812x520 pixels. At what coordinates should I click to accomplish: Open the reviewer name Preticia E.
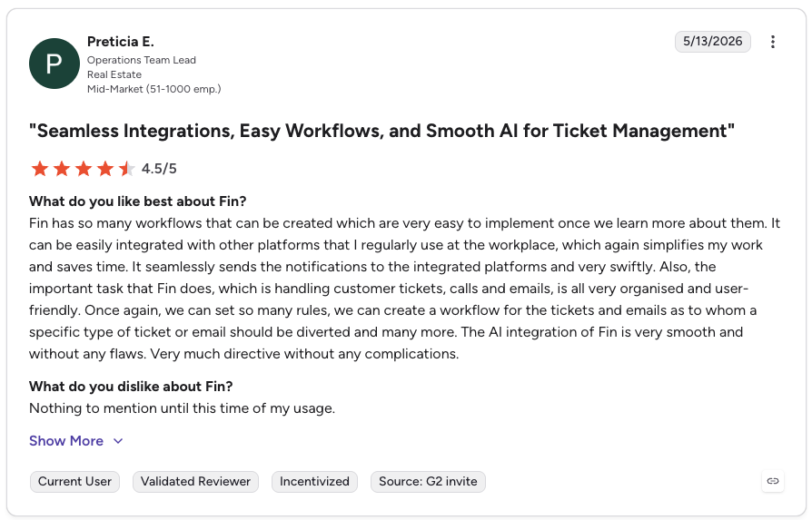coord(121,42)
